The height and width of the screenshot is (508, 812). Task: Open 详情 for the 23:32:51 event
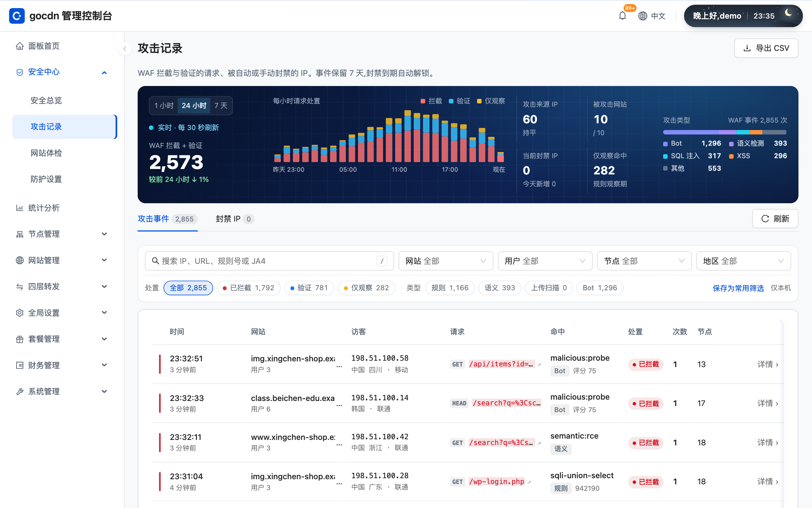(768, 364)
